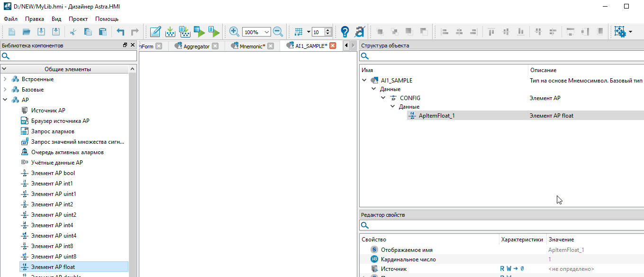The image size is (644, 277).
Task: Open help via the question mark icon
Action: (x=345, y=32)
